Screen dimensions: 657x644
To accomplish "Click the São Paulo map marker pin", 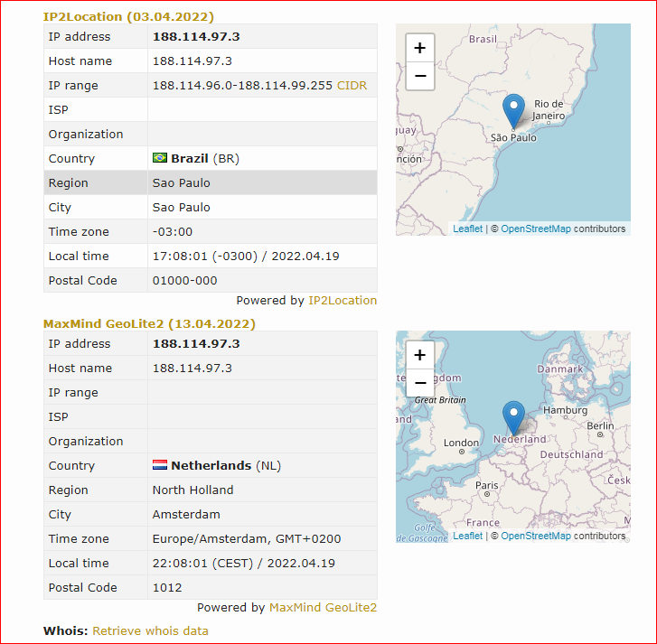I will [513, 111].
